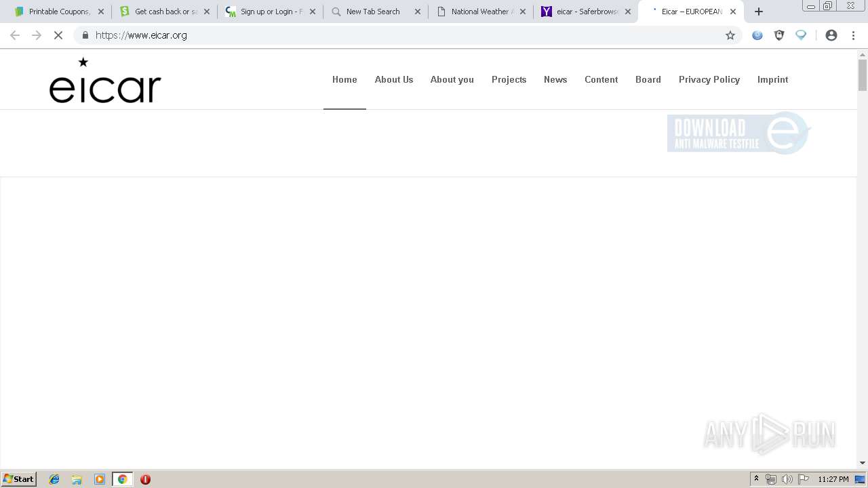The image size is (868, 488).
Task: Open the Privacy Policy page
Action: [x=709, y=79]
